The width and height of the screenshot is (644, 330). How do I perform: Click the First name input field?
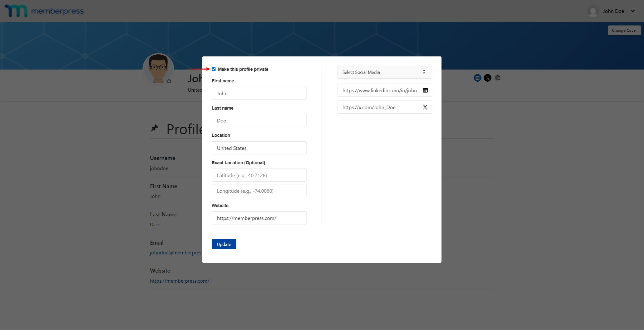click(x=259, y=93)
